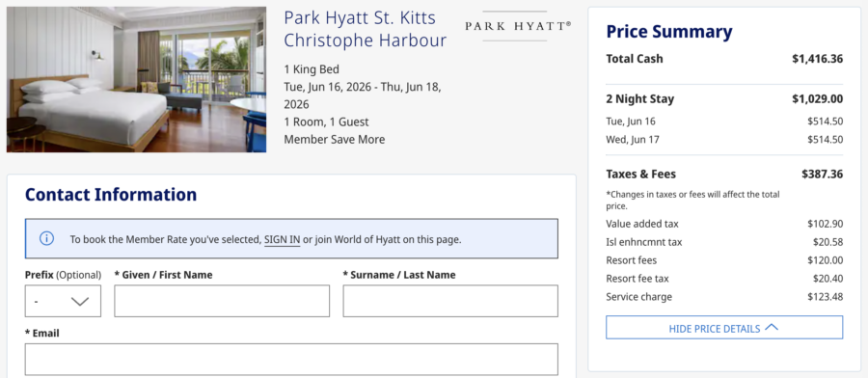Click the Total Cash amount $1,416.36
Viewport: 868px width, 378px height.
(818, 59)
